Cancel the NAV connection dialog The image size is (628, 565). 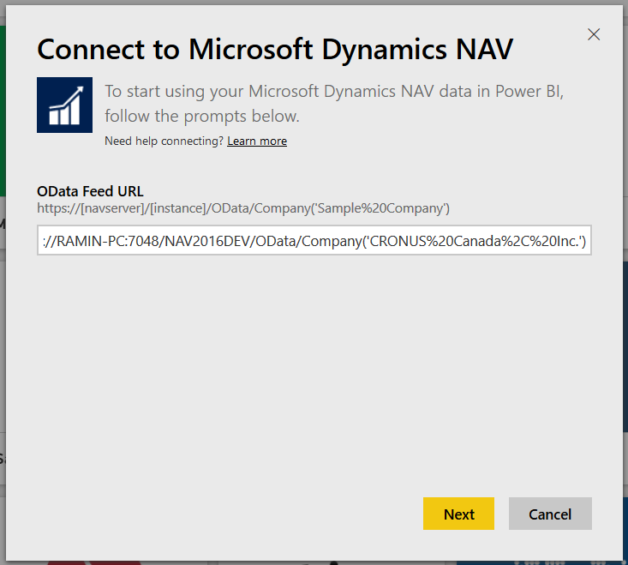(x=550, y=514)
